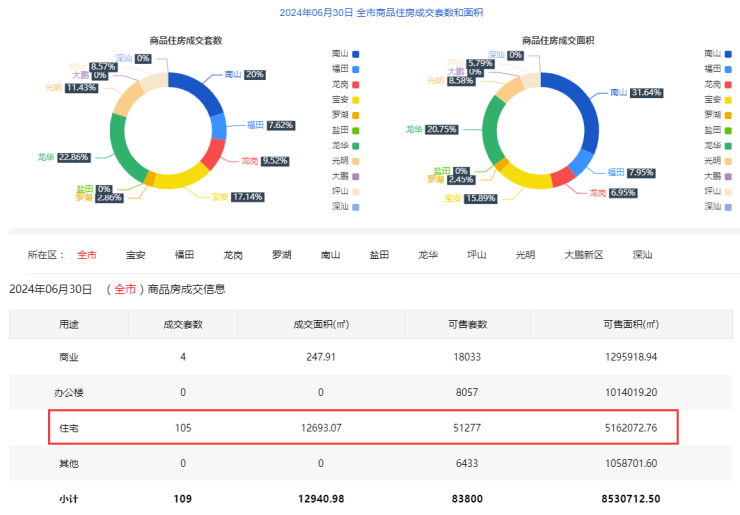Screen dimensions: 740x515
Task: Click the 成交面积(㎡) table column header
Action: pyautogui.click(x=321, y=324)
